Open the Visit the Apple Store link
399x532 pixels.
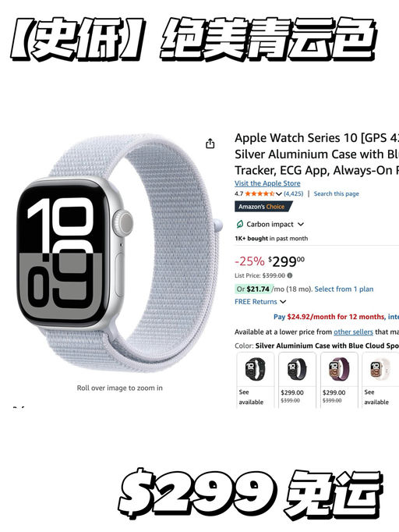[x=267, y=183]
